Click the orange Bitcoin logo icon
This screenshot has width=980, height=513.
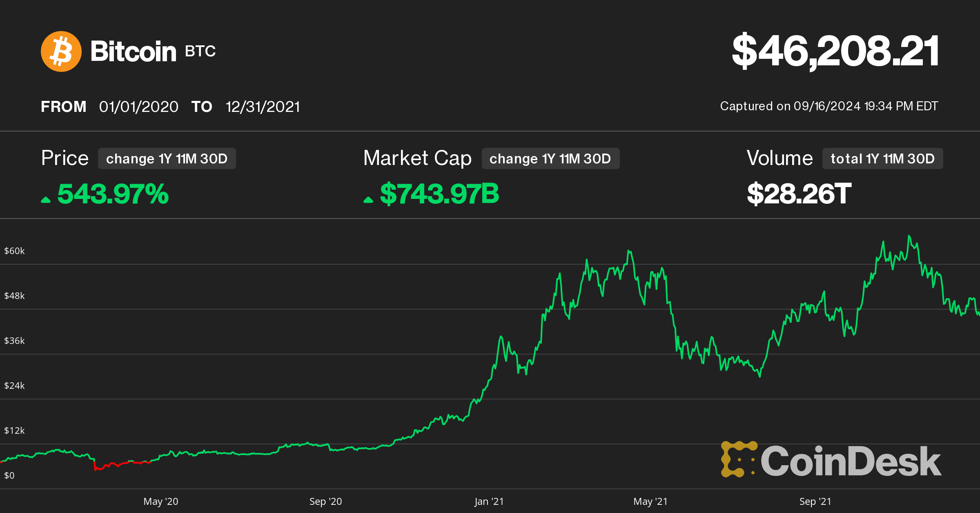click(x=61, y=51)
